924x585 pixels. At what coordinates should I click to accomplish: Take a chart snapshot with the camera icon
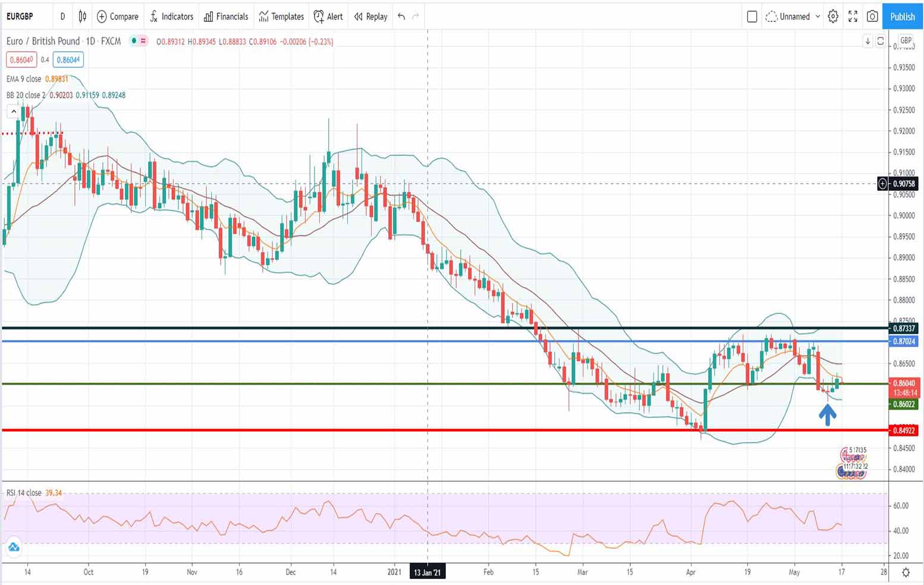pos(872,17)
